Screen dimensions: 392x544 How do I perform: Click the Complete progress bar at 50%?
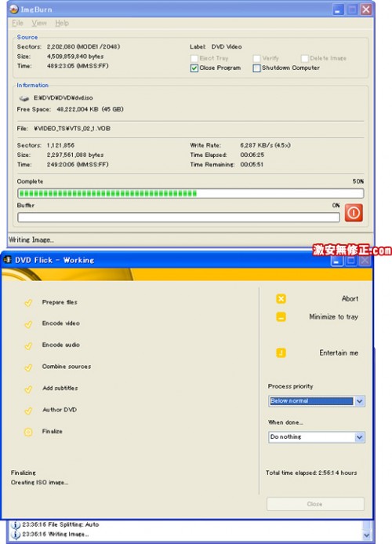pos(191,193)
